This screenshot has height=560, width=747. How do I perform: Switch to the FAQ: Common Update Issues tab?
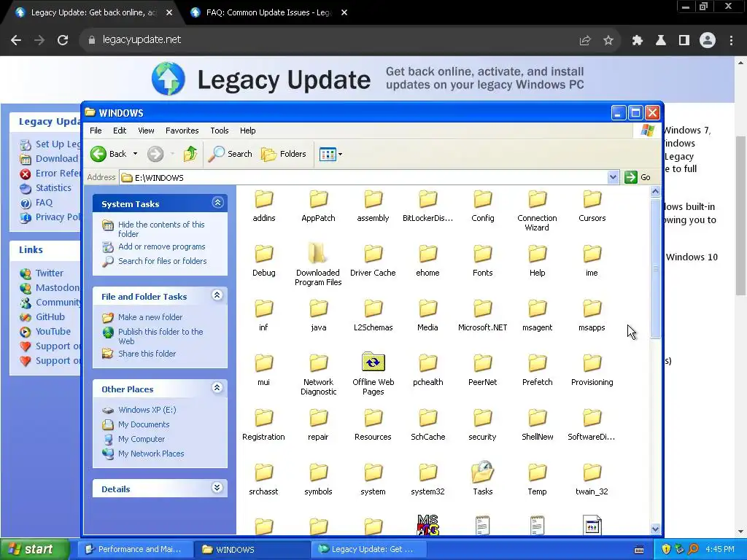pos(268,13)
